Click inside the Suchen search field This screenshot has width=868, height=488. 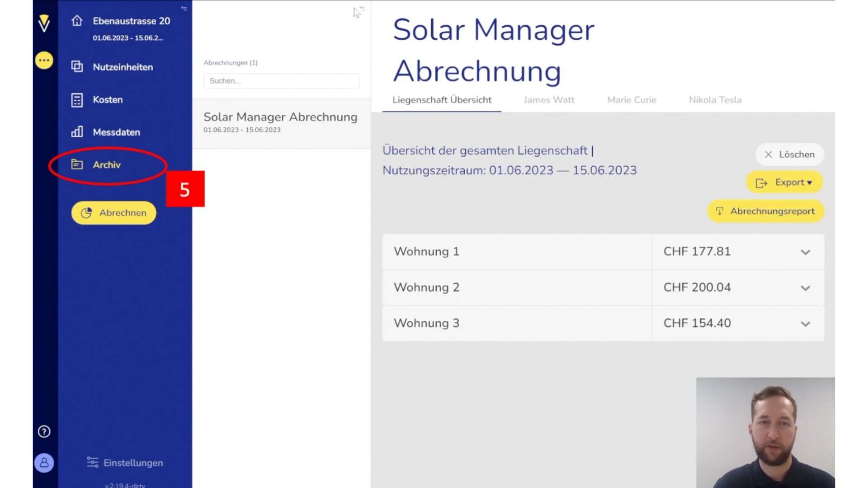click(x=281, y=81)
